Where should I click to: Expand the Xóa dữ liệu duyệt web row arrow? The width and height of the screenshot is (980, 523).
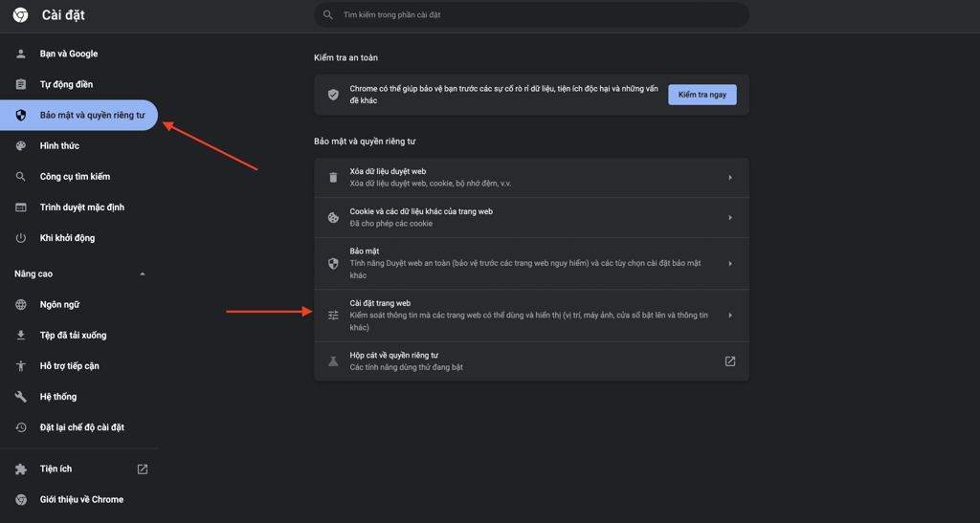pos(730,177)
